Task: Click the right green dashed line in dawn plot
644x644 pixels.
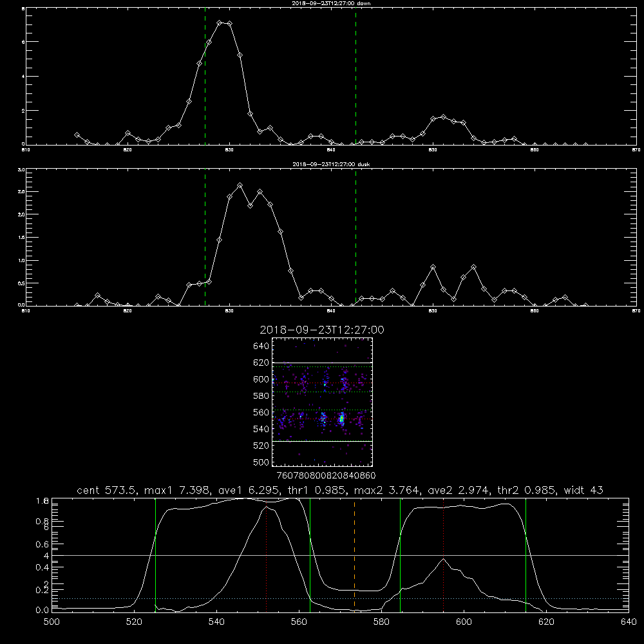Action: (x=355, y=76)
